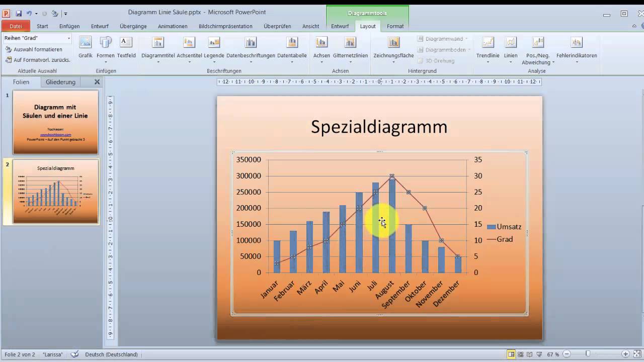The height and width of the screenshot is (362, 644).
Task: Open the Achsentitel options
Action: pyautogui.click(x=189, y=50)
